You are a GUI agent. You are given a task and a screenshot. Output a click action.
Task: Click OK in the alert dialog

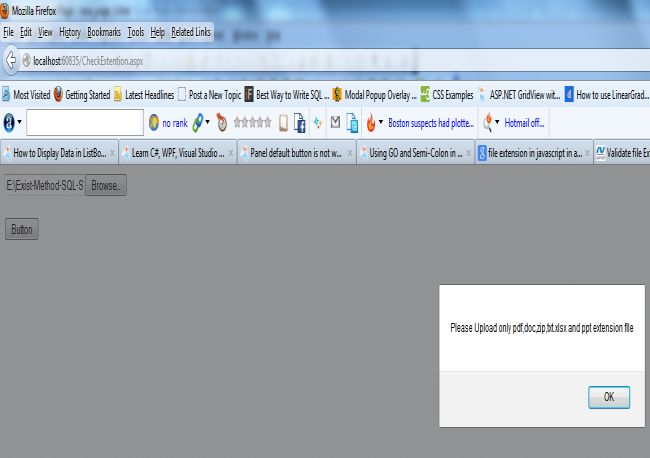point(609,397)
